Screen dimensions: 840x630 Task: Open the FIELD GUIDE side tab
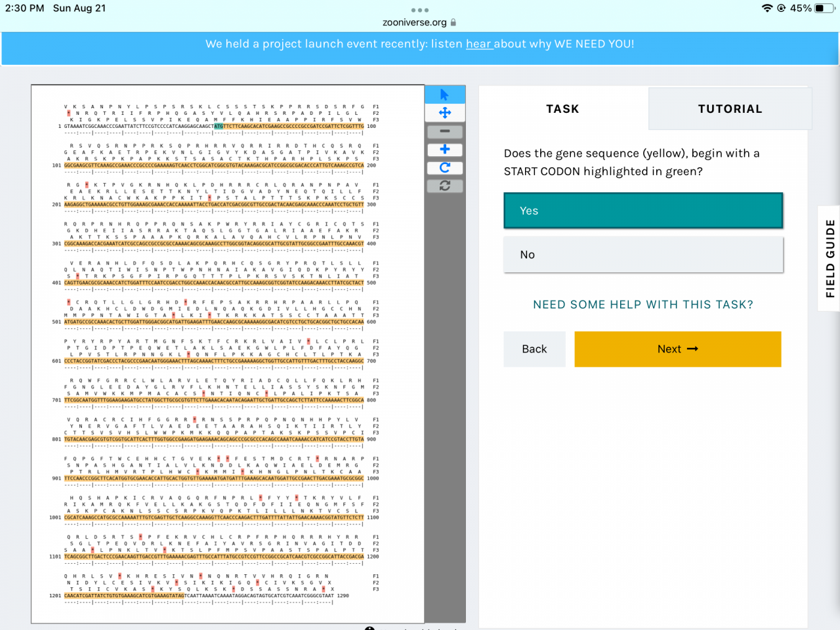pos(829,259)
